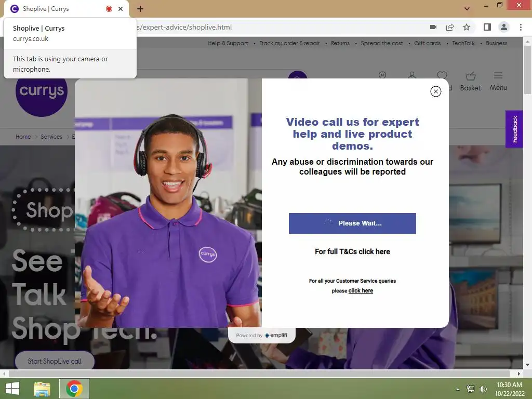This screenshot has width=532, height=399.
Task: Open the account person icon
Action: [x=412, y=75]
